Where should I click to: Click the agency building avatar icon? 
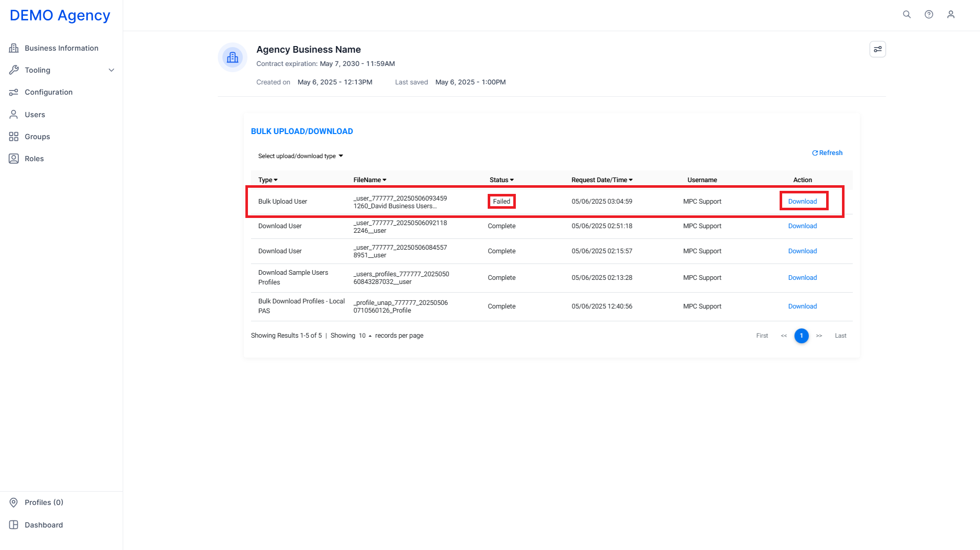233,57
